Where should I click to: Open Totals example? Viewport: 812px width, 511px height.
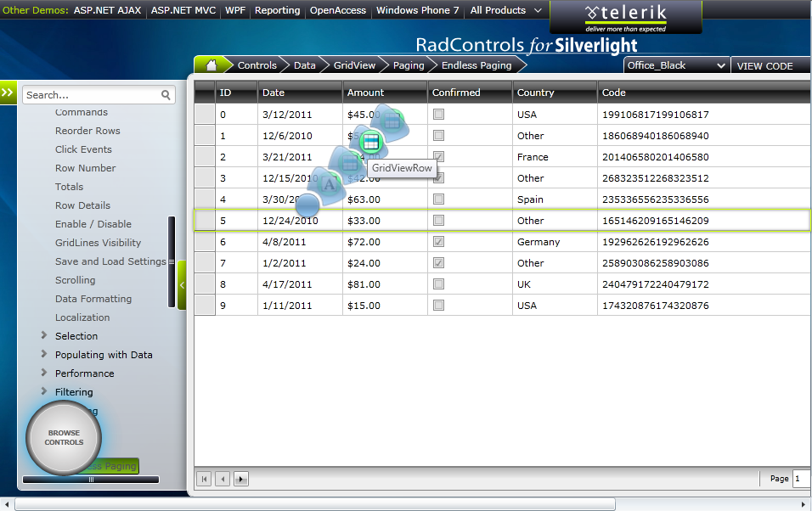69,187
